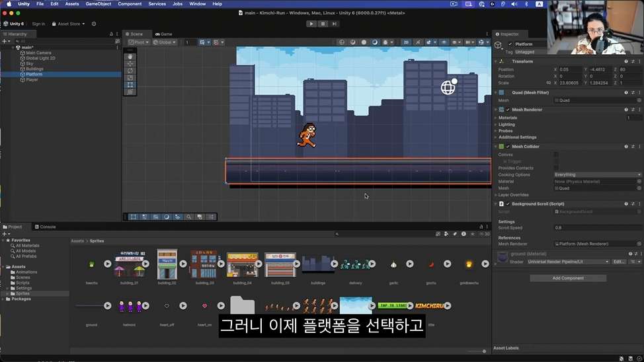Click the snap increment icon
The image size is (644, 362).
216,42
